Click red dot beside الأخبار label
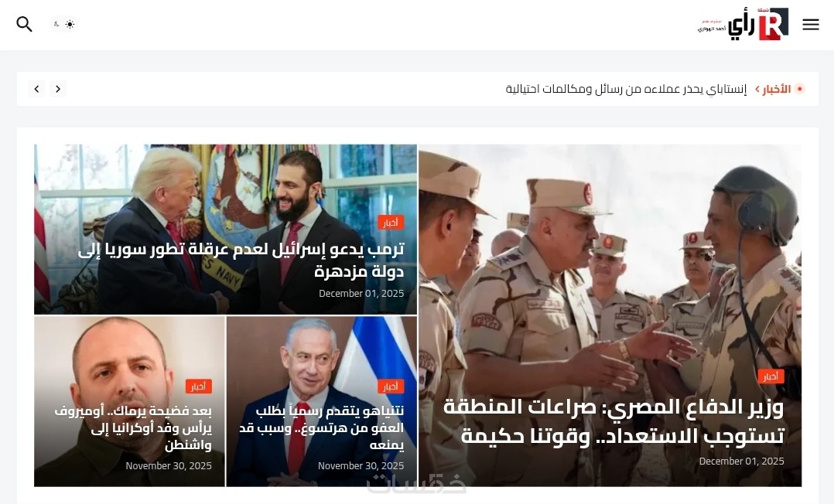Screen dimensions: 834x504 [799, 89]
